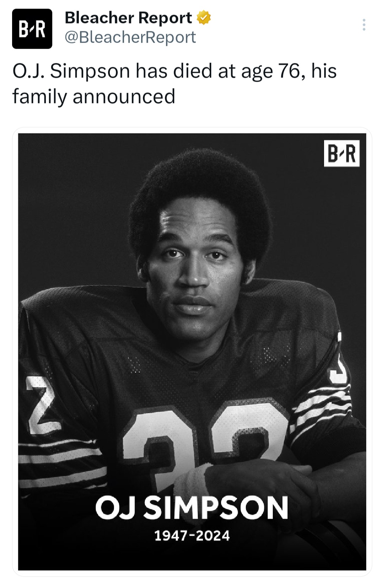The width and height of the screenshot is (384, 588).
Task: Click the gold verified badge
Action: [204, 18]
